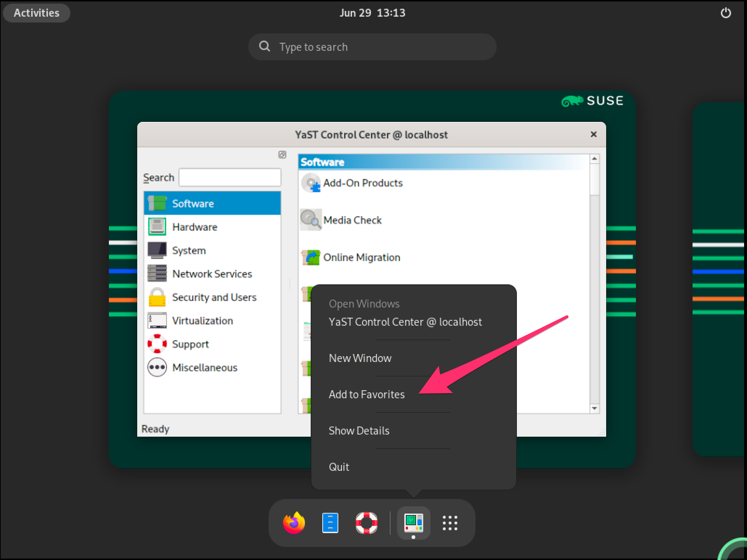Click the Miscellaneous dots icon
This screenshot has height=560, width=747.
pyautogui.click(x=157, y=367)
